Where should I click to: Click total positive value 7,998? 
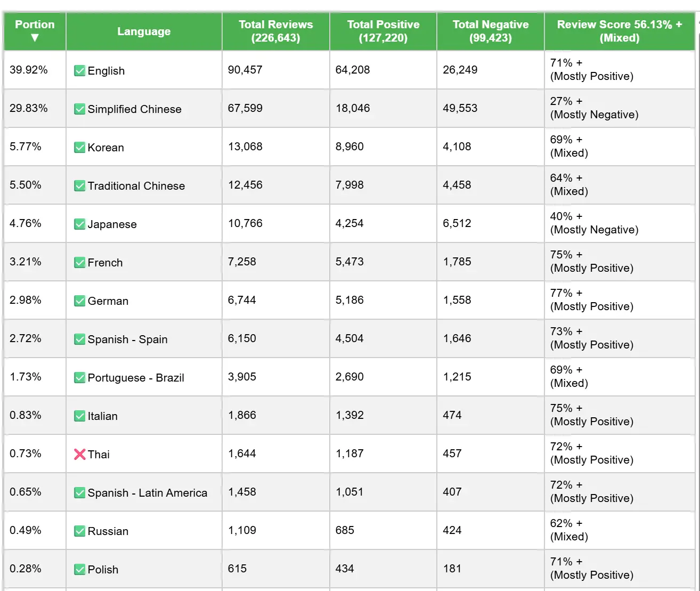pyautogui.click(x=349, y=185)
